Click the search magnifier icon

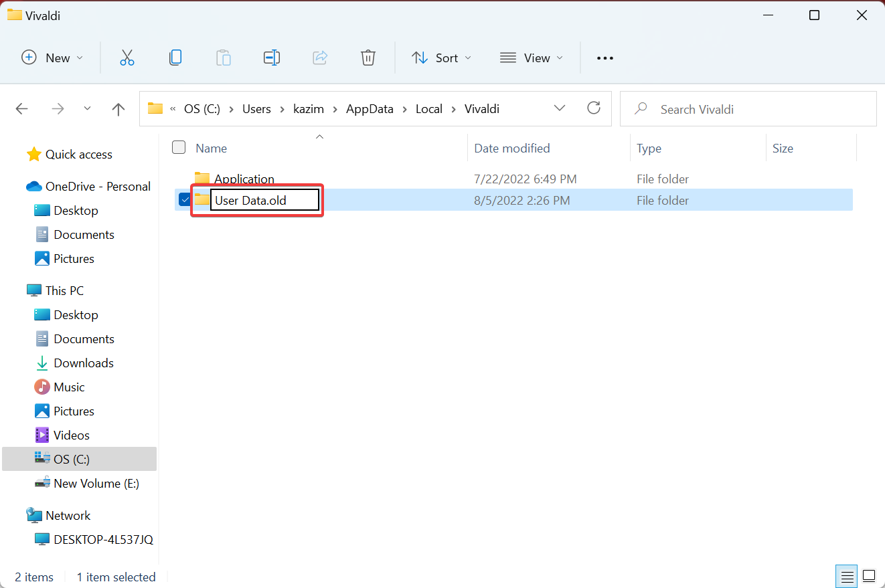(x=641, y=108)
